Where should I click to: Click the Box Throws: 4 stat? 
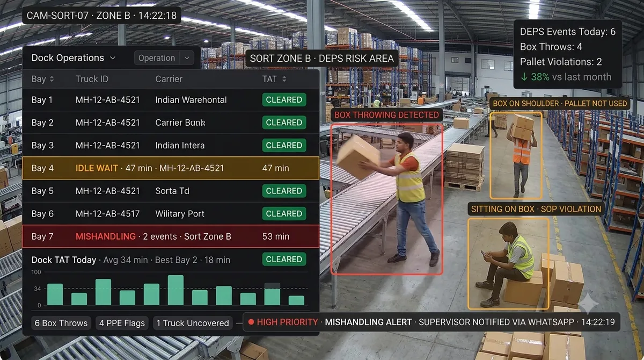point(551,47)
